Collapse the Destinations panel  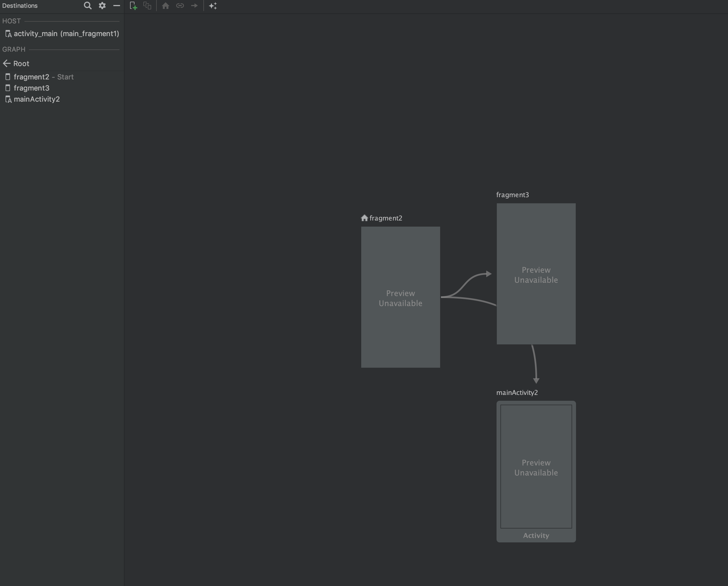116,6
